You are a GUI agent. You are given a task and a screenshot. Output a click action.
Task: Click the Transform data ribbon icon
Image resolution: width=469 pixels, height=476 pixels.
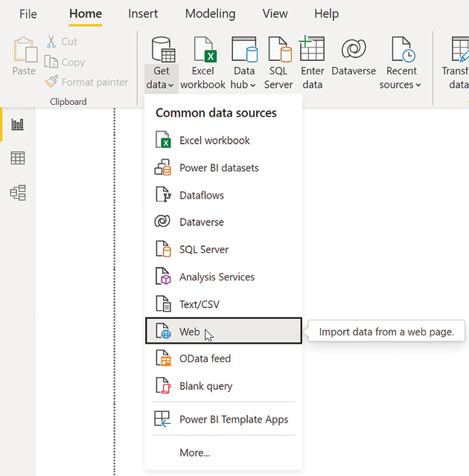click(460, 49)
